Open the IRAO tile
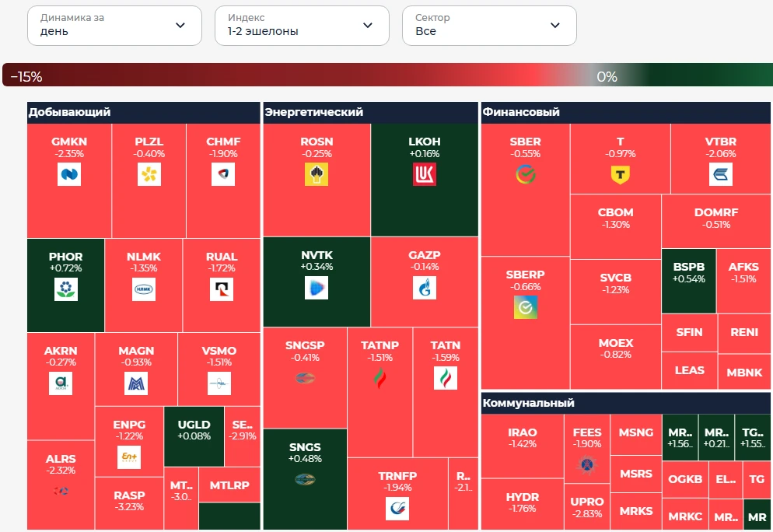This screenshot has height=532, width=773. pyautogui.click(x=523, y=446)
